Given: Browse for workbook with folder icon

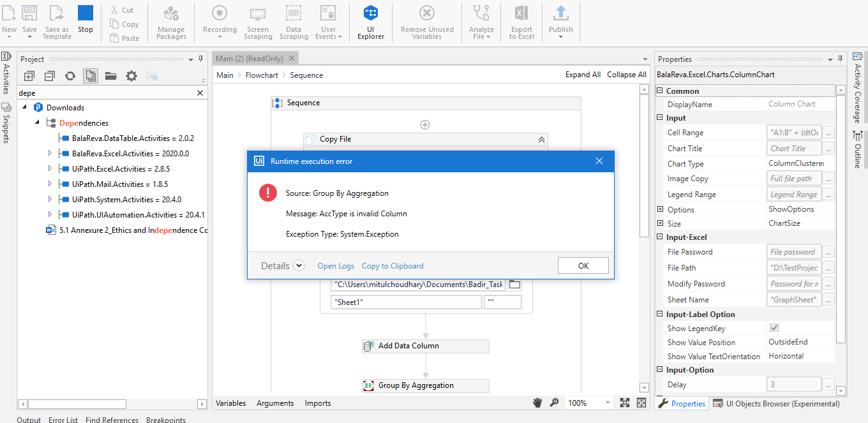Looking at the screenshot, I should pyautogui.click(x=514, y=285).
